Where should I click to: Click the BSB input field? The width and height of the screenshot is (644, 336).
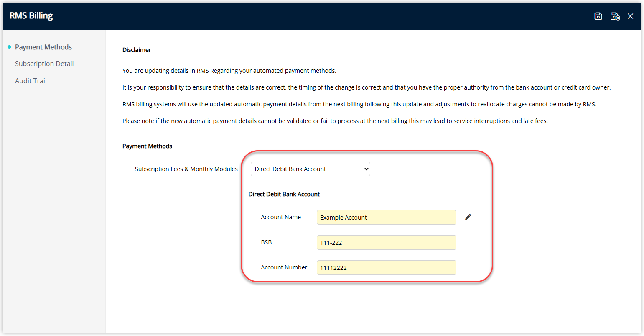pos(387,243)
